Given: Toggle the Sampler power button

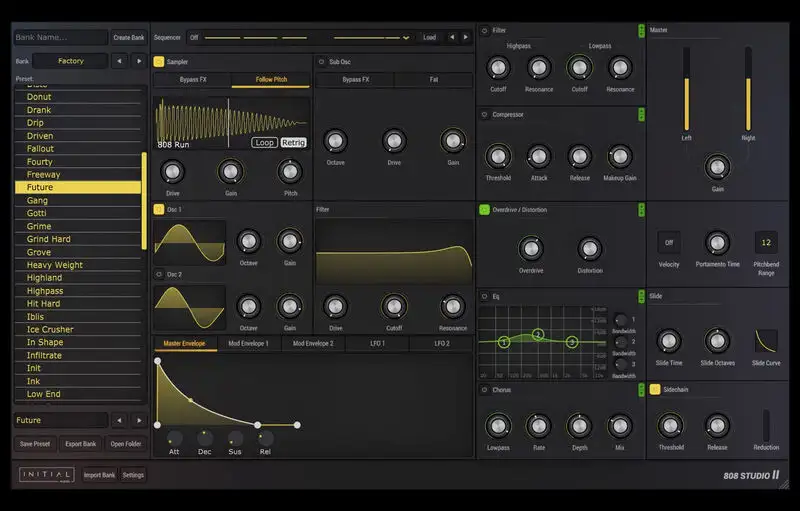Looking at the screenshot, I should click(x=158, y=61).
